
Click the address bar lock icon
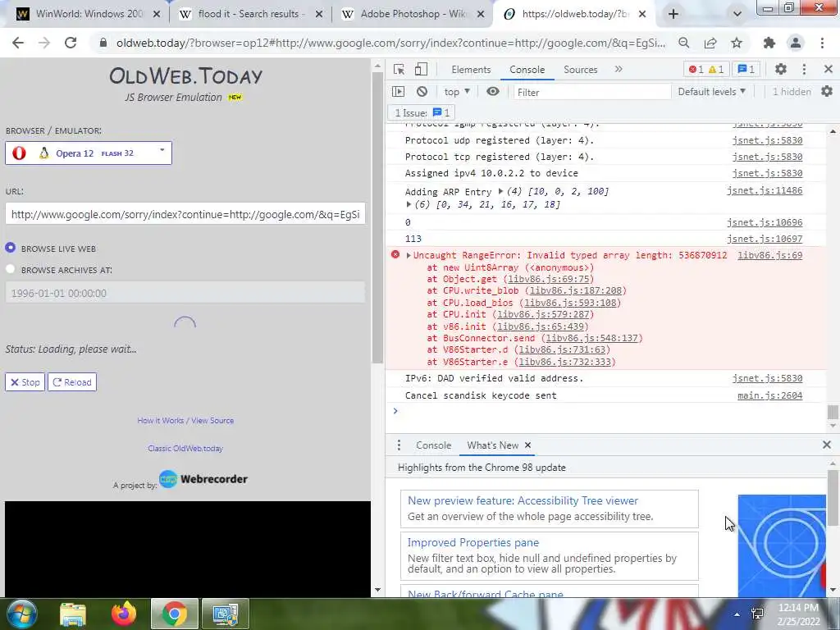tap(103, 43)
